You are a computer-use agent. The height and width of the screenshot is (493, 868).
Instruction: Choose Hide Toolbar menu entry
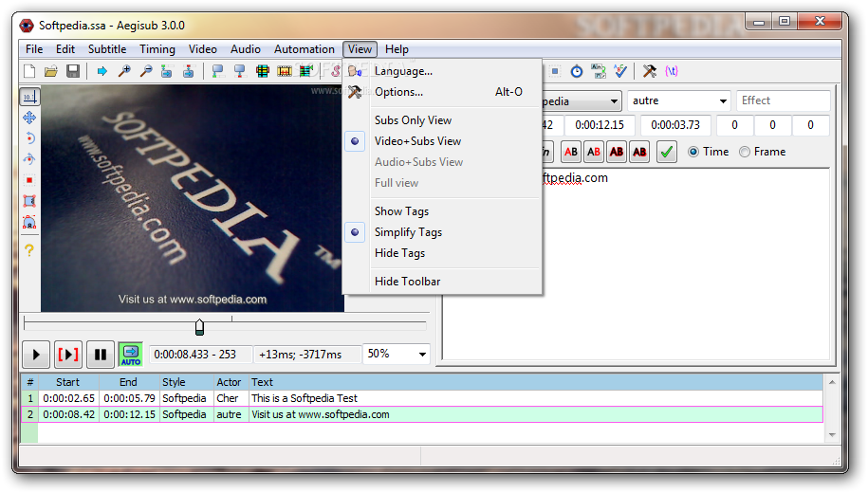click(407, 282)
